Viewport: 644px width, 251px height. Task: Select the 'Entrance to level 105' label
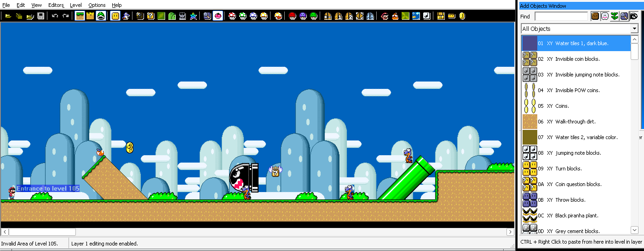[48, 188]
